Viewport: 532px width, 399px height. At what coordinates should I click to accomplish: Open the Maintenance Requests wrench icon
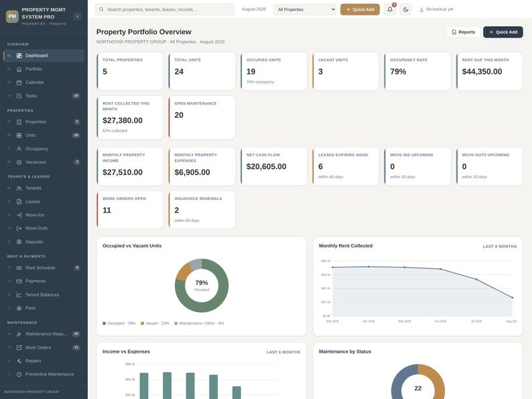pos(19,334)
